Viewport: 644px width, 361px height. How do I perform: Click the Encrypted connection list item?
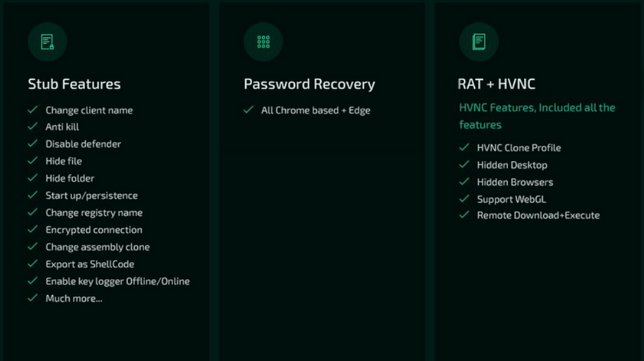pos(93,230)
